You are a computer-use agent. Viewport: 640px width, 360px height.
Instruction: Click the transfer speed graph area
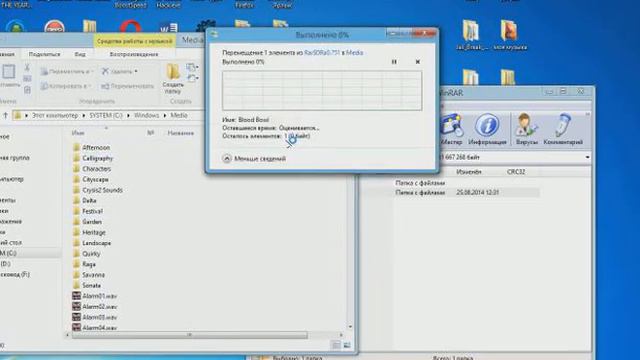tap(322, 91)
